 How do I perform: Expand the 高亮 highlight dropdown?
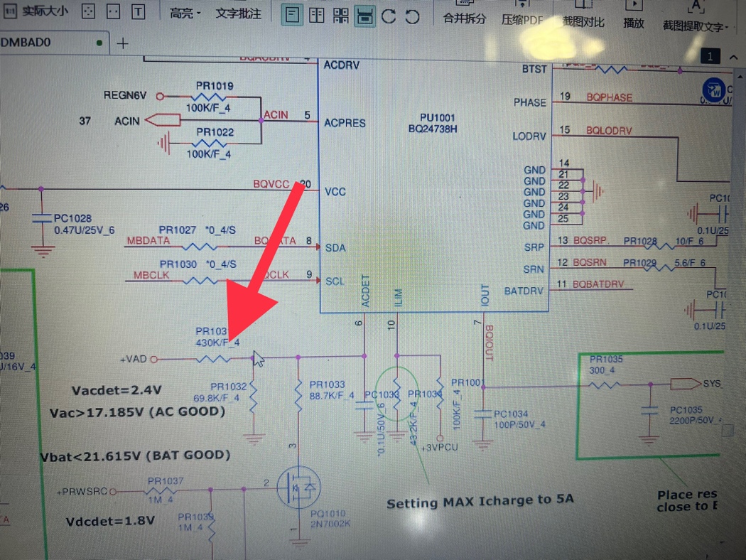pos(185,14)
